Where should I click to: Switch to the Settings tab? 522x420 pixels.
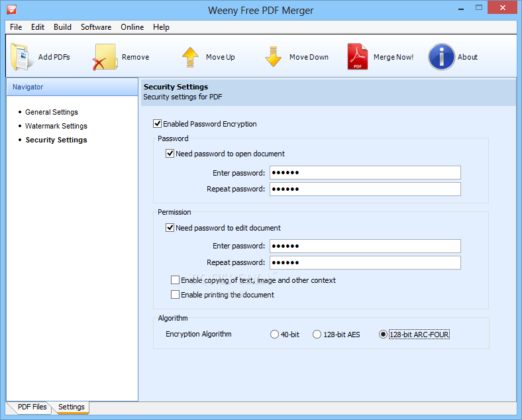coord(72,407)
